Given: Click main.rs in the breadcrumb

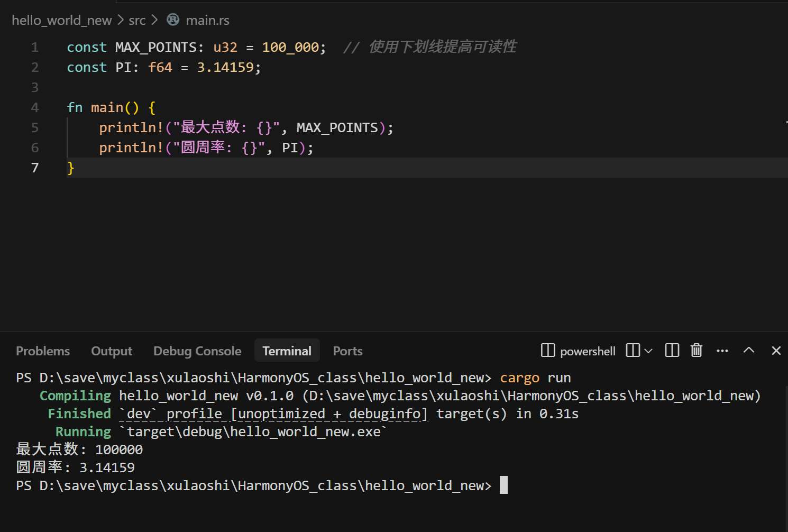Looking at the screenshot, I should coord(208,21).
